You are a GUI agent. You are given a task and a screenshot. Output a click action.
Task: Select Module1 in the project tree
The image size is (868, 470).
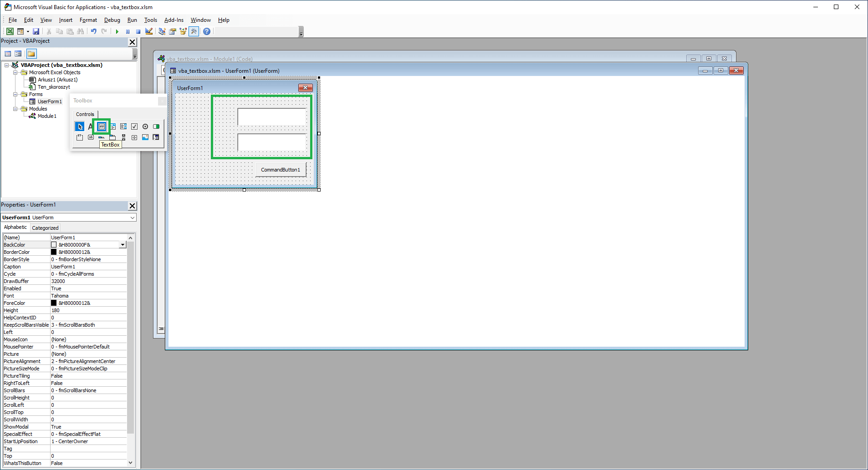click(x=47, y=116)
